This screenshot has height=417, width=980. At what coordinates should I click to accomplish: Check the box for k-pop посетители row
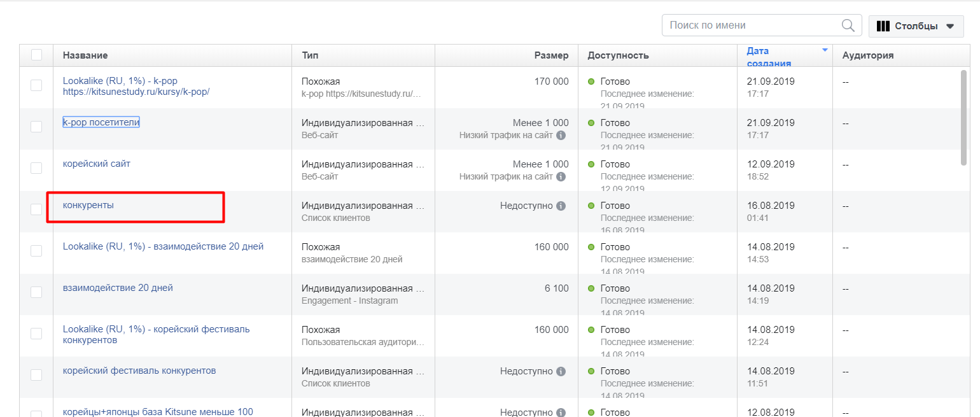(36, 127)
